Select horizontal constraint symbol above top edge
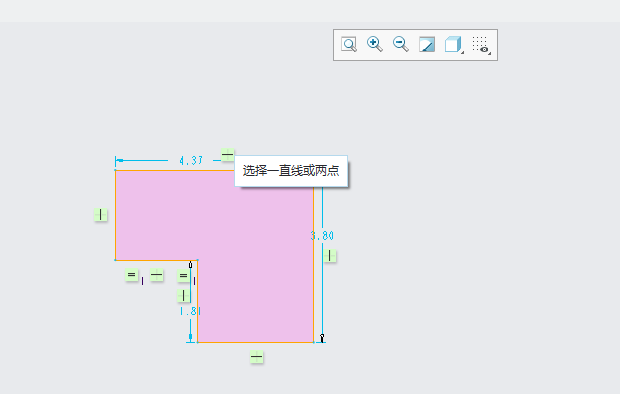The image size is (620, 394). tap(227, 155)
